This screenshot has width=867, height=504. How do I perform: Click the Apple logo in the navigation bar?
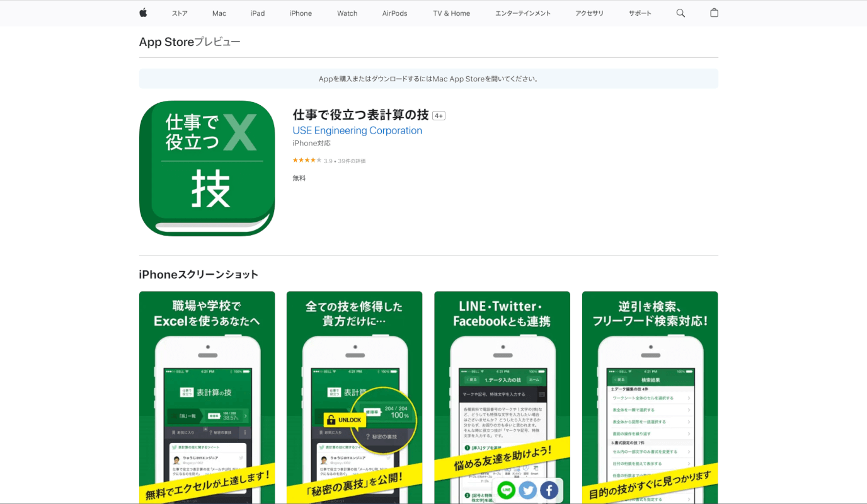pos(143,13)
